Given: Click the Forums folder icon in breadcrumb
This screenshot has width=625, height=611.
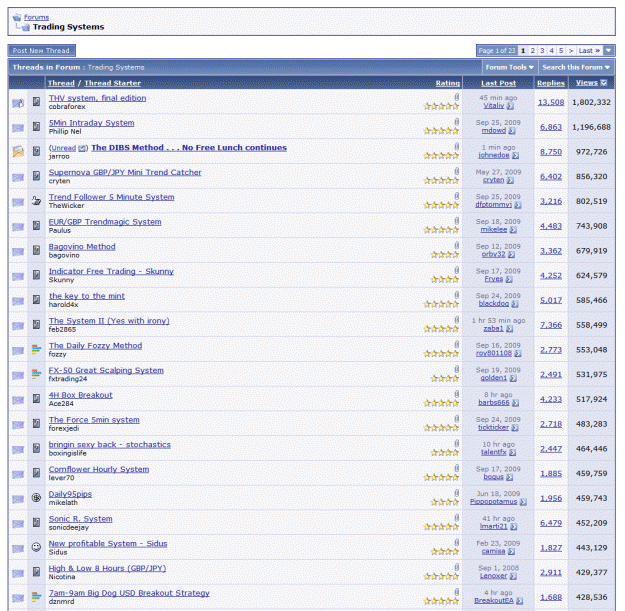Looking at the screenshot, I should [x=17, y=17].
